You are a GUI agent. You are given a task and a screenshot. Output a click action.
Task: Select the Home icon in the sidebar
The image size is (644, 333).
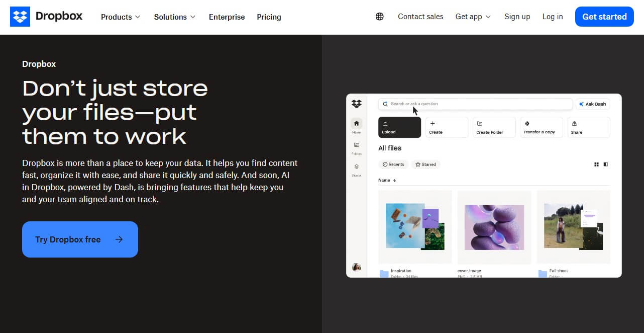point(356,124)
